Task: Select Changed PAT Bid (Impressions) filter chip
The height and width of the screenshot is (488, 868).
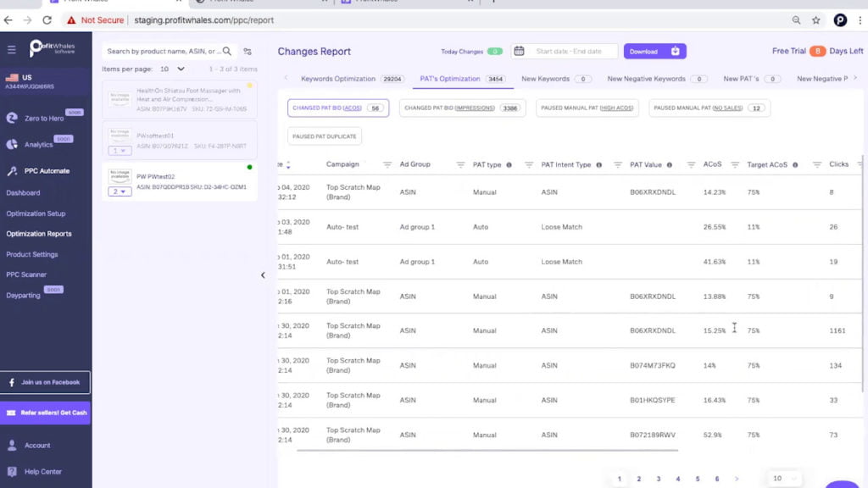Action: [462, 108]
